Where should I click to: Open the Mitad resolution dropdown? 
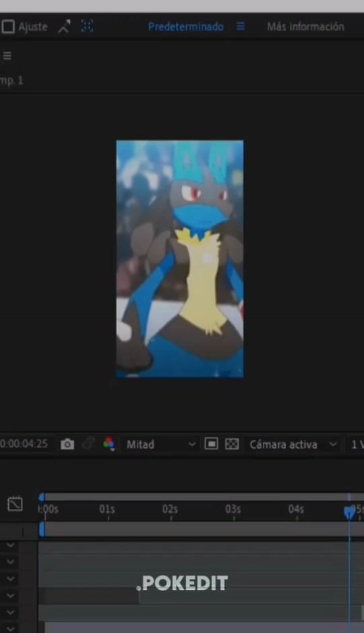160,445
